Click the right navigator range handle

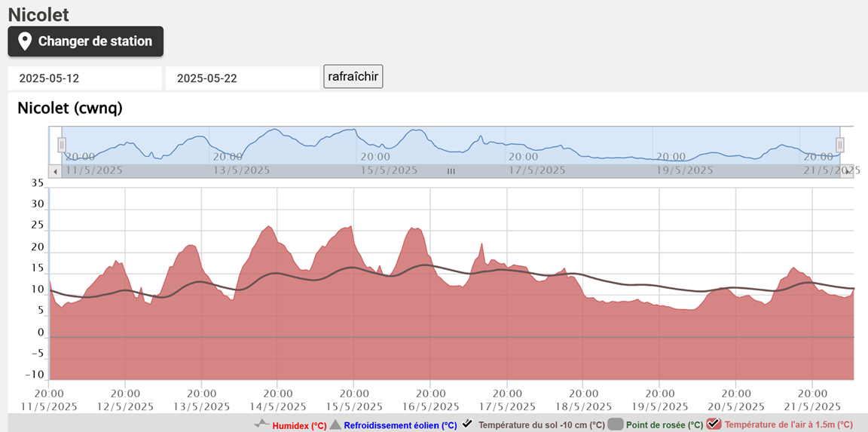click(839, 145)
